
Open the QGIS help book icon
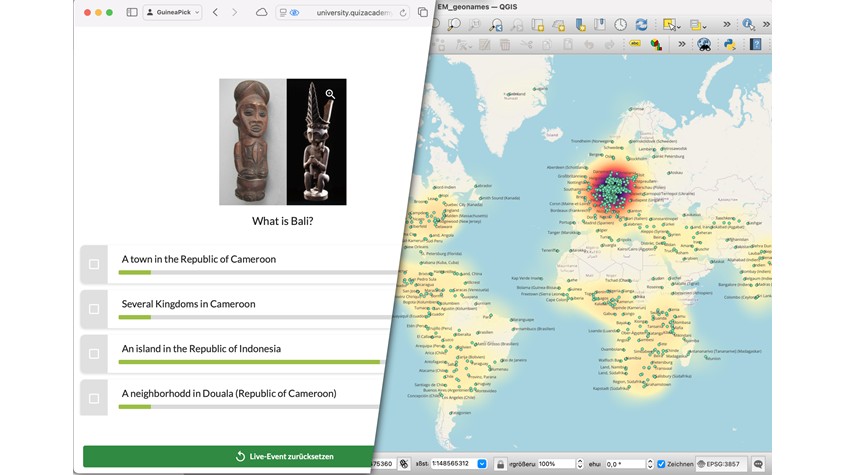pos(756,45)
